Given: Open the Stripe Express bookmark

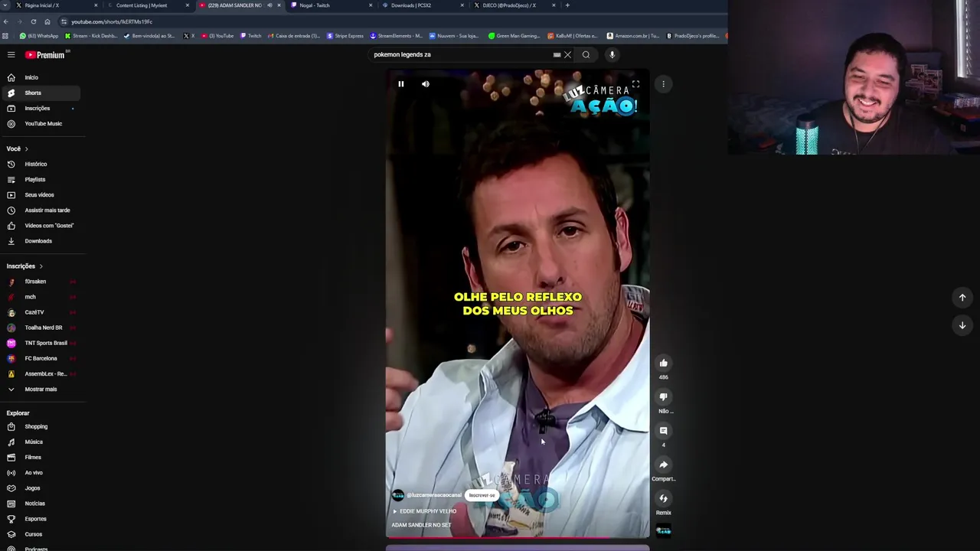Looking at the screenshot, I should [345, 36].
